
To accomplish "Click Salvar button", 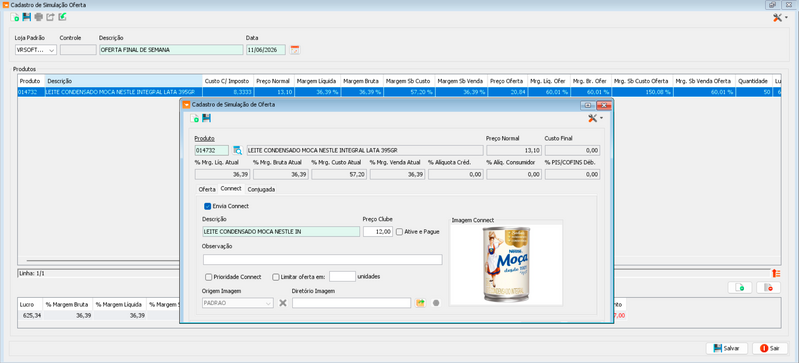I will (727, 348).
